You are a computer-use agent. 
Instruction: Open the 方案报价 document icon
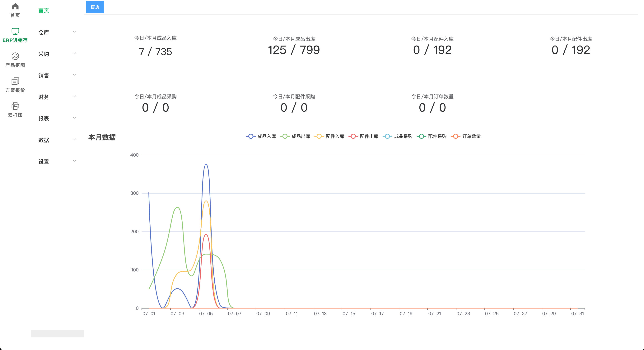coord(15,81)
